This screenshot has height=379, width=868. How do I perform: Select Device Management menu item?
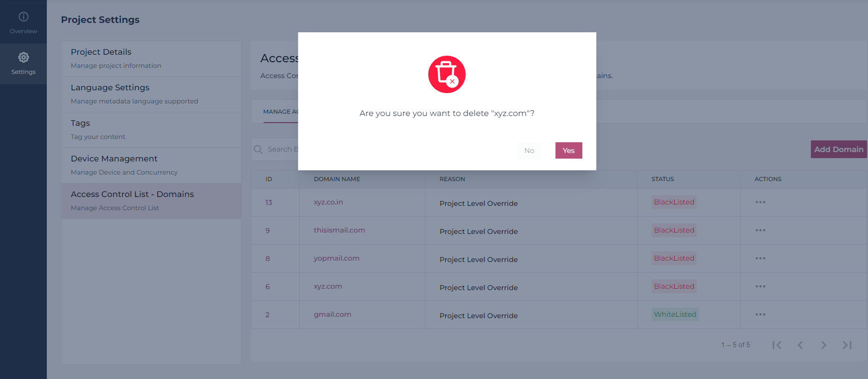click(151, 165)
